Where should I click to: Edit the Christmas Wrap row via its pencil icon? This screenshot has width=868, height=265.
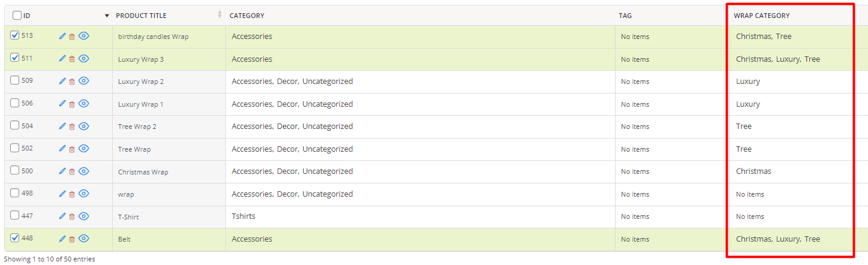(x=62, y=171)
